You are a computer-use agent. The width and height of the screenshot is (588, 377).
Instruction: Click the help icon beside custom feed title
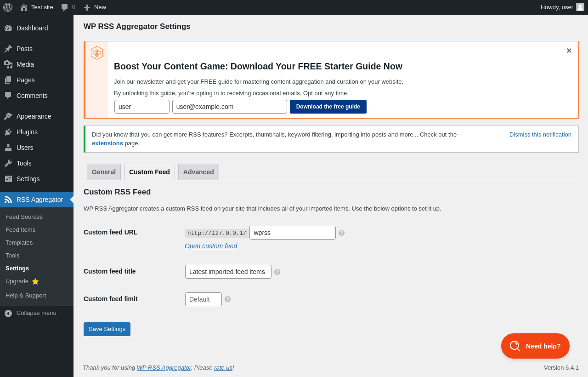tap(277, 272)
